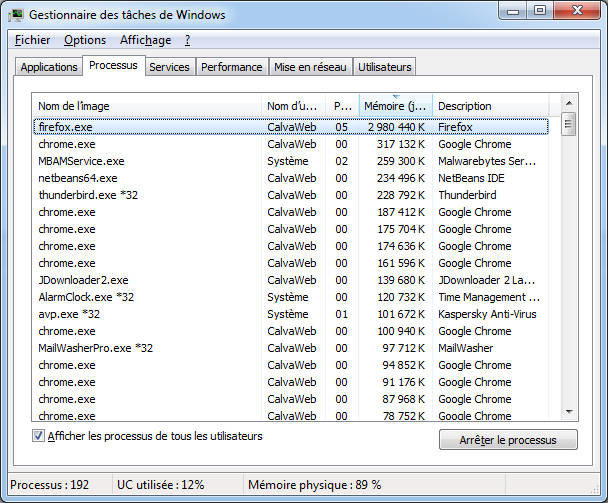
Task: Open the Performance tab
Action: click(x=231, y=67)
